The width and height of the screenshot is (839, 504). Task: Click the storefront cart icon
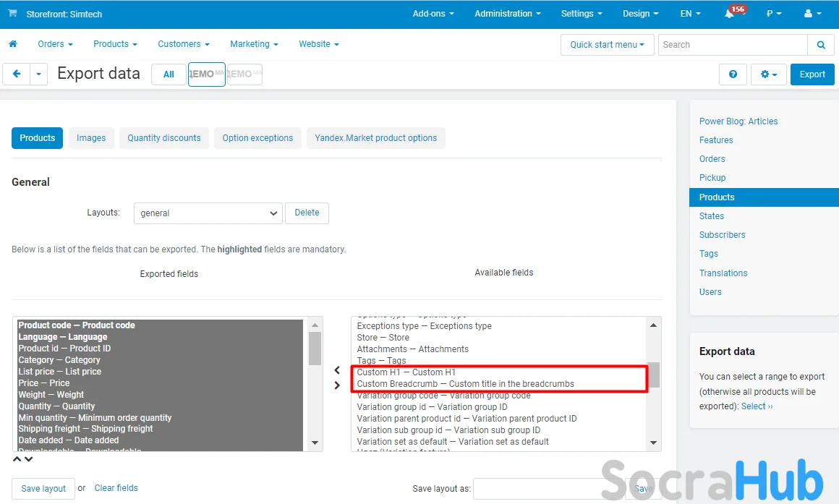tap(12, 13)
